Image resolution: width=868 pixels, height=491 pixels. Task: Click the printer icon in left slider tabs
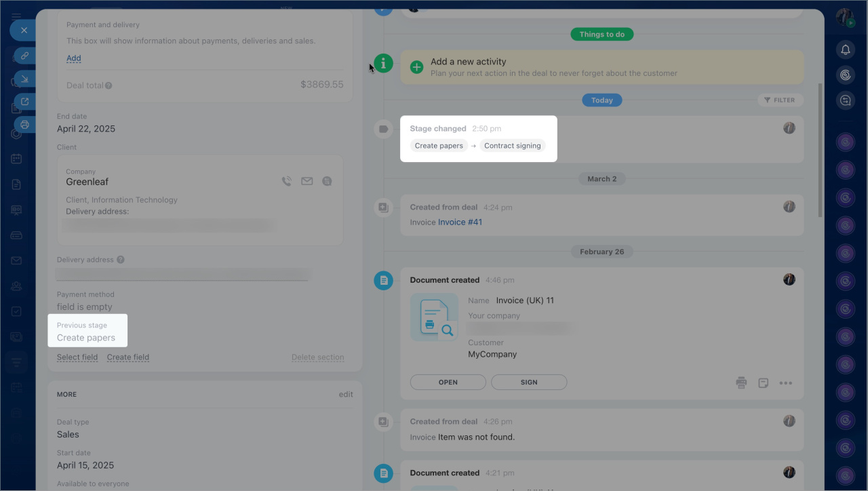click(24, 125)
